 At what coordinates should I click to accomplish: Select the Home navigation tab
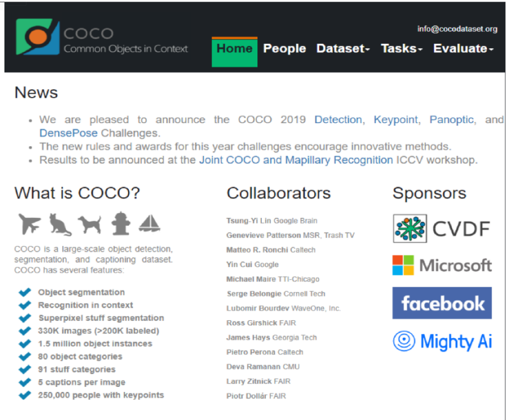234,49
